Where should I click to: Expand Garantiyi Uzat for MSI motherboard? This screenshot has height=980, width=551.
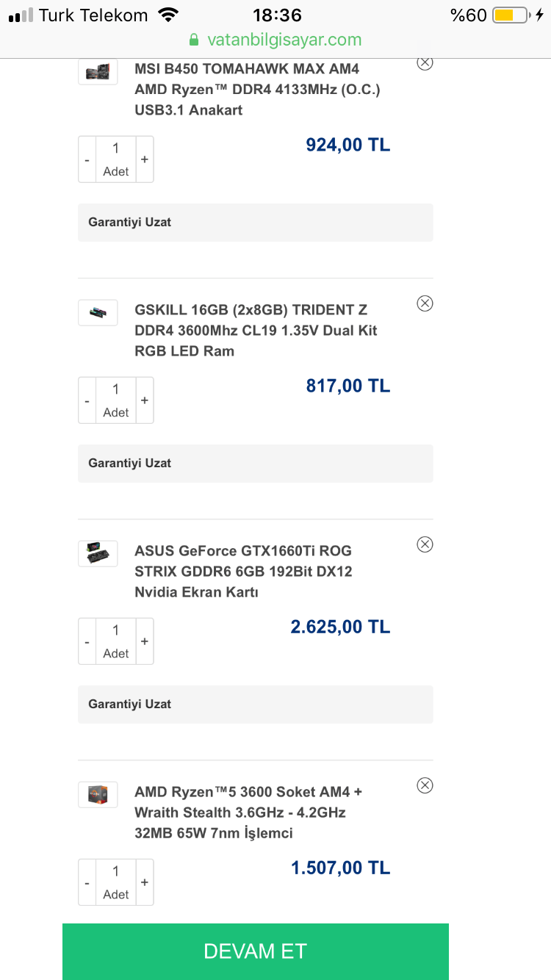pos(255,223)
